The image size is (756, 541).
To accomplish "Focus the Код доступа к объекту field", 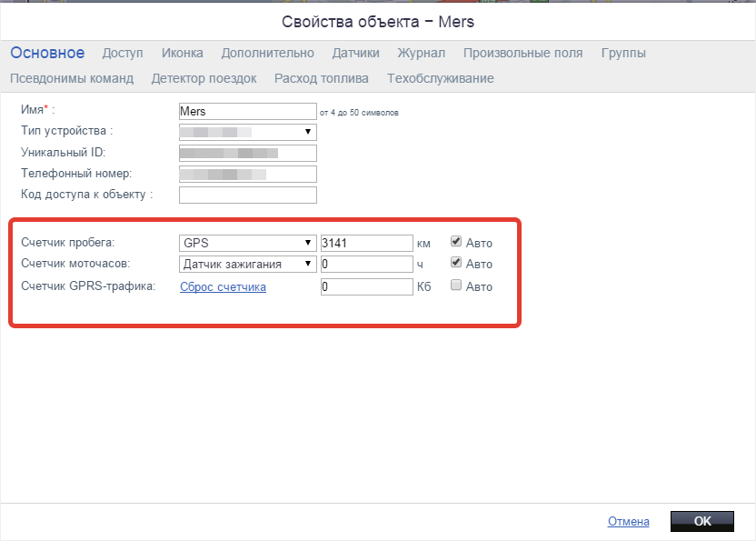I will pyautogui.click(x=248, y=195).
